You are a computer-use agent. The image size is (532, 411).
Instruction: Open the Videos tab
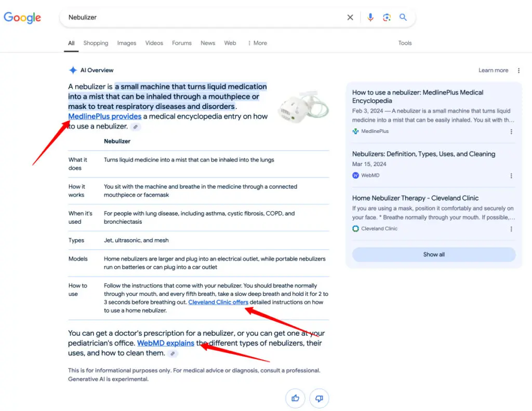(x=154, y=43)
